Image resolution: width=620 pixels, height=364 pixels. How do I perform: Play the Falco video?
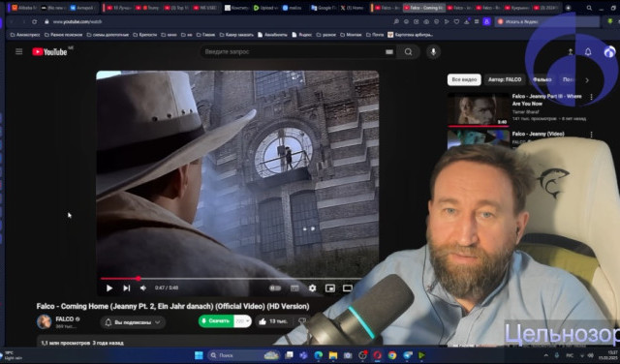(x=109, y=288)
